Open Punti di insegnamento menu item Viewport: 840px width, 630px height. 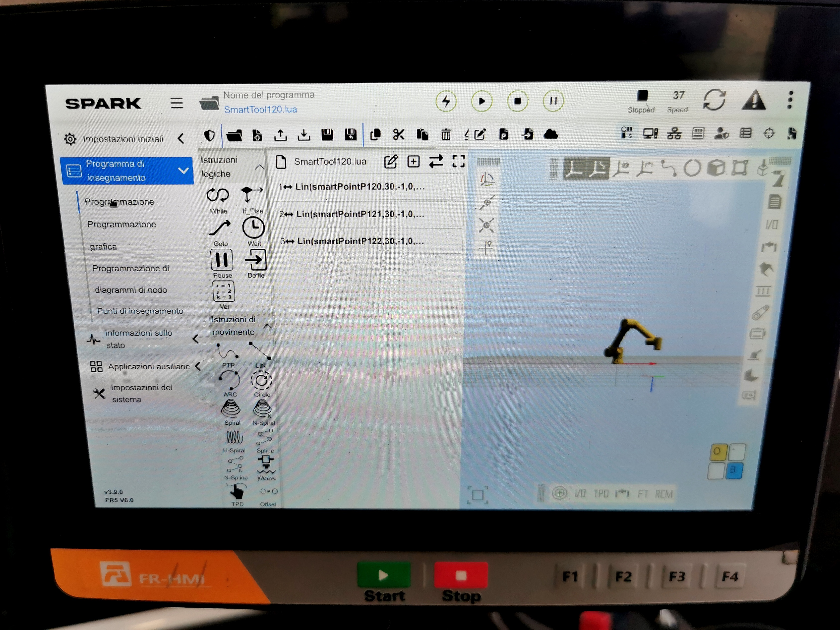tap(139, 311)
